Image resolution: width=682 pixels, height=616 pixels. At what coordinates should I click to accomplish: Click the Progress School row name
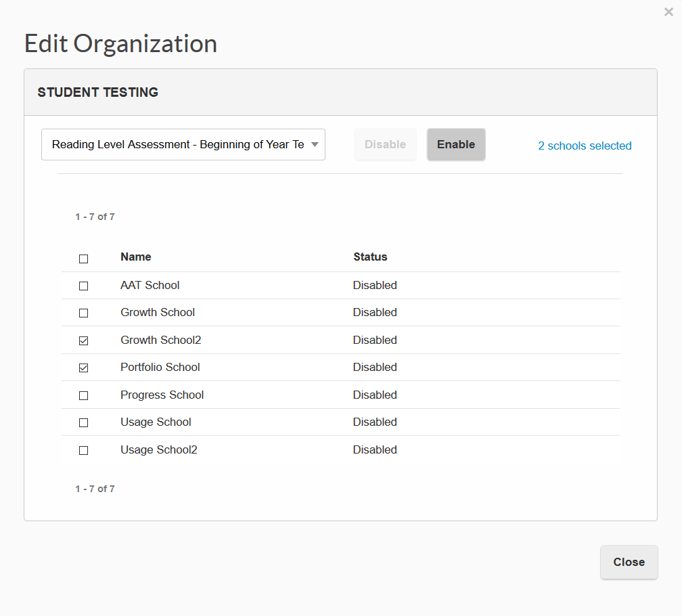[162, 395]
